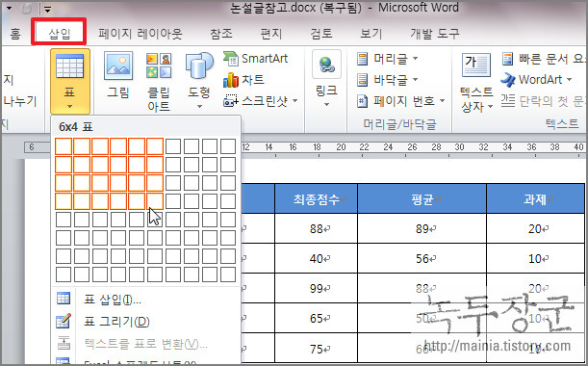The image size is (588, 366).
Task: Click the cell containing 88 under 최종점수
Action: [316, 228]
